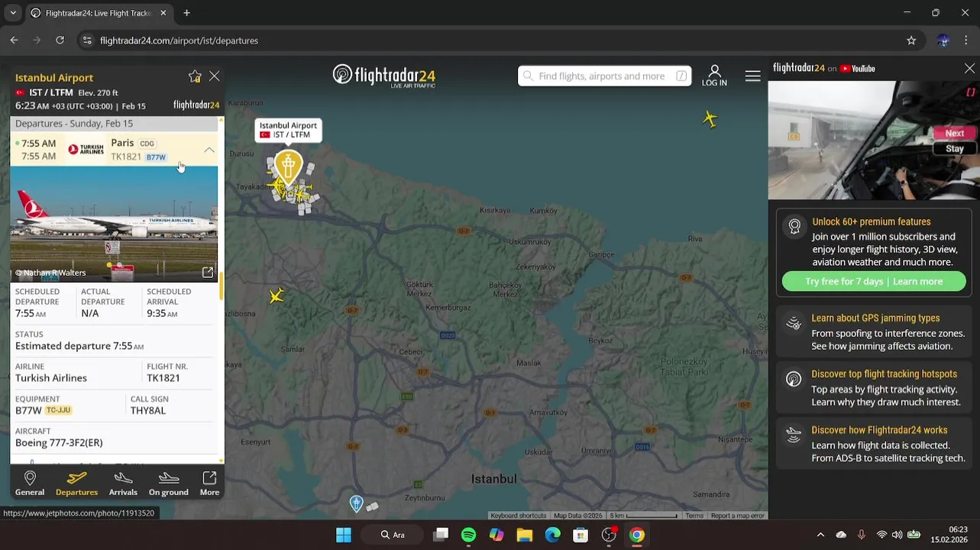Open Unlock 60+ premium features link

(x=871, y=222)
